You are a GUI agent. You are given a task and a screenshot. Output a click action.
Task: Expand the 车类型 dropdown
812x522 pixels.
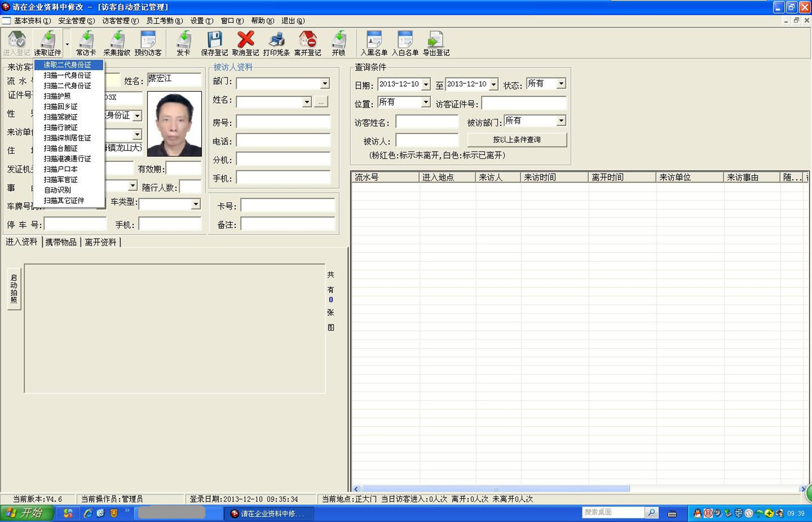coord(195,204)
